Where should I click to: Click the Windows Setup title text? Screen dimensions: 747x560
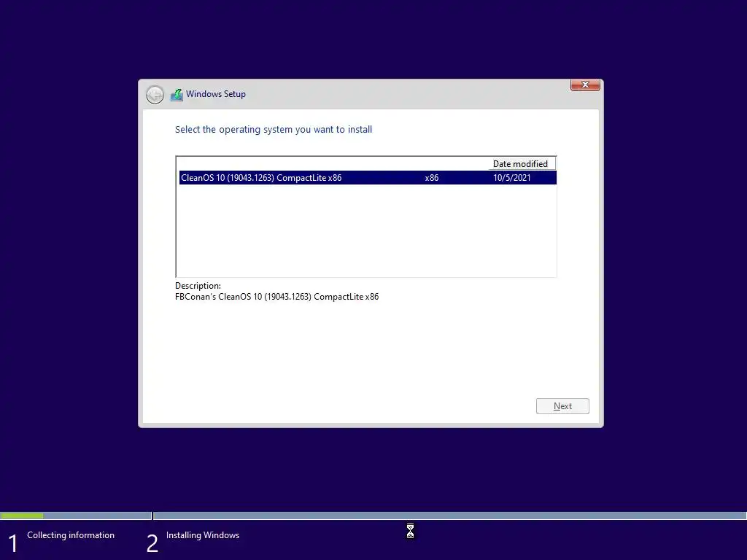coord(216,94)
